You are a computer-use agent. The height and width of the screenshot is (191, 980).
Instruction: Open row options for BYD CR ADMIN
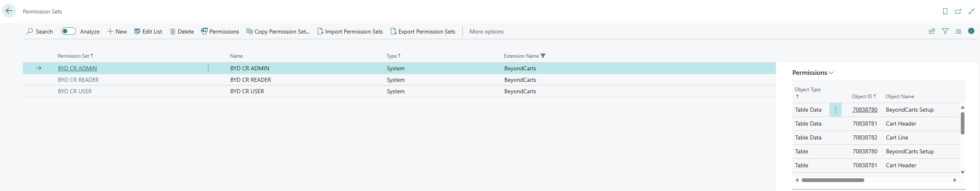208,68
